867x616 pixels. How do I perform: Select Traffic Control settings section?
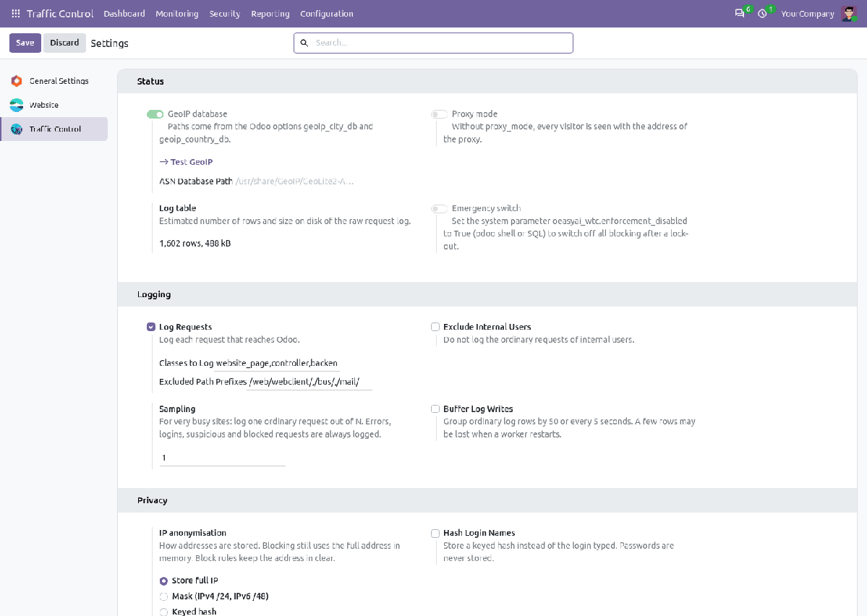coord(54,129)
